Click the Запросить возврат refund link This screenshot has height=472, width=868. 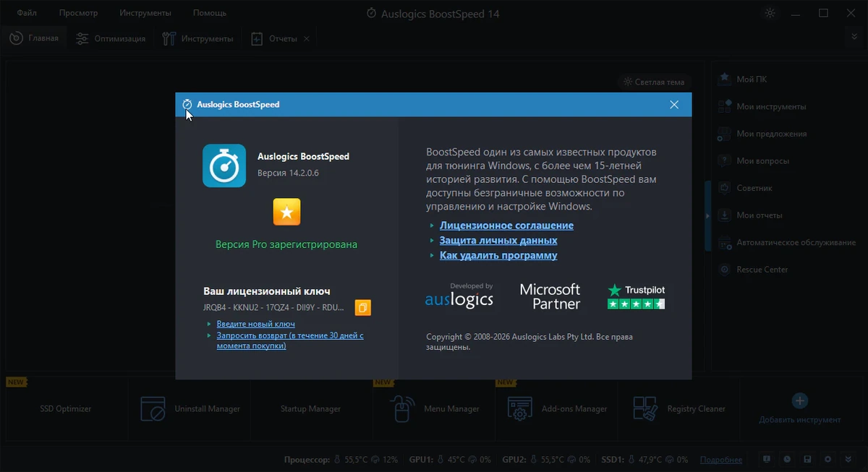click(290, 340)
